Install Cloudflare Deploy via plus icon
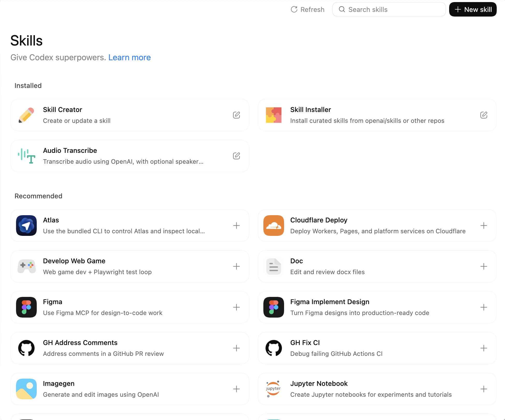Image resolution: width=505 pixels, height=420 pixels. [x=484, y=226]
